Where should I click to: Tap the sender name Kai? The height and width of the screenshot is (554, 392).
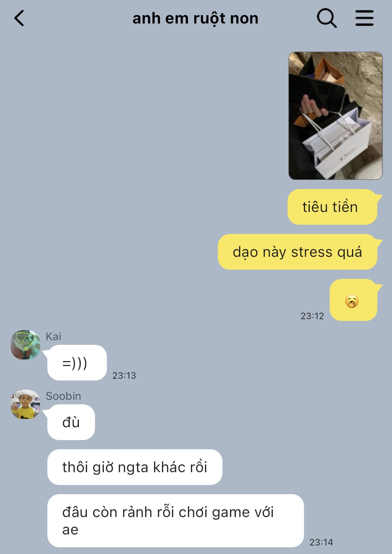coord(53,336)
